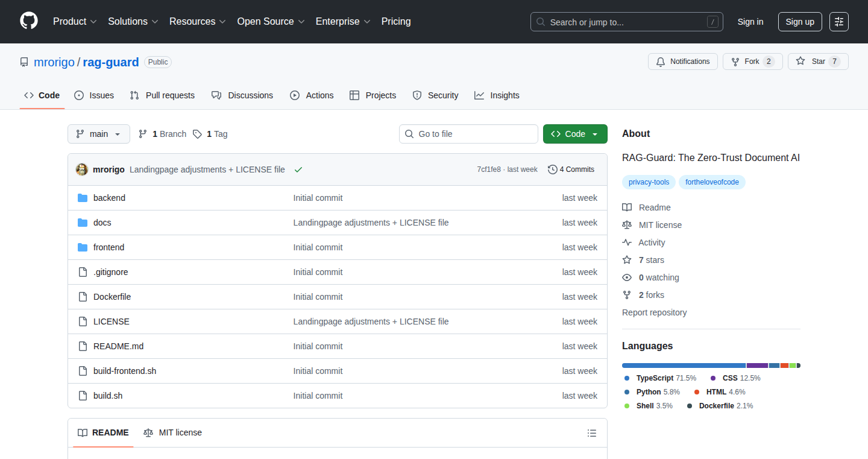The height and width of the screenshot is (459, 868).
Task: Select the MIT license tab near README
Action: [172, 433]
